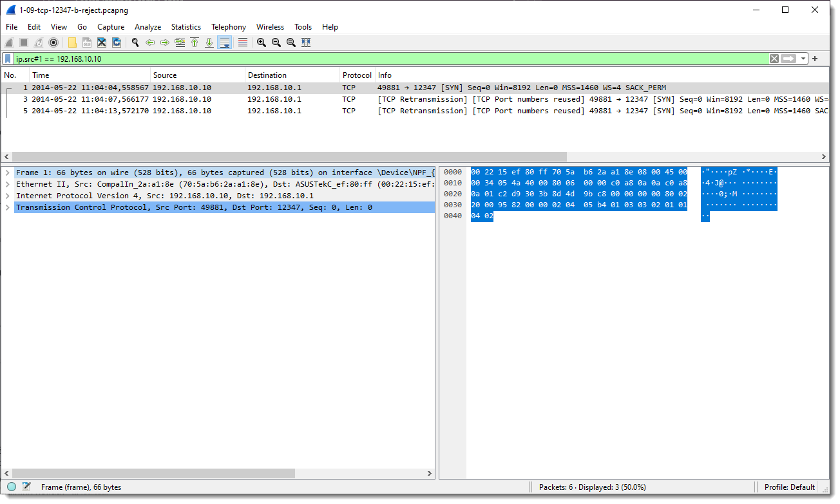
Task: Expand the Ethernet II tree row
Action: tap(7, 184)
